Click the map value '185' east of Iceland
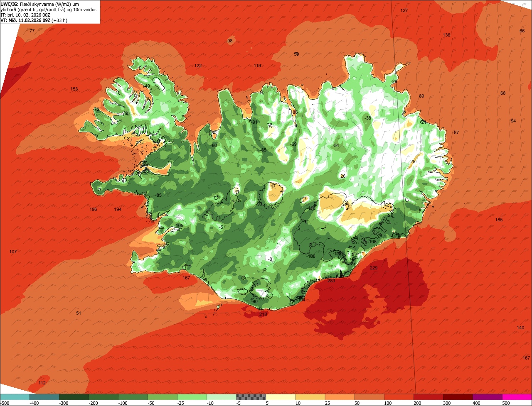Viewport: 532px width, 406px height. tap(499, 220)
